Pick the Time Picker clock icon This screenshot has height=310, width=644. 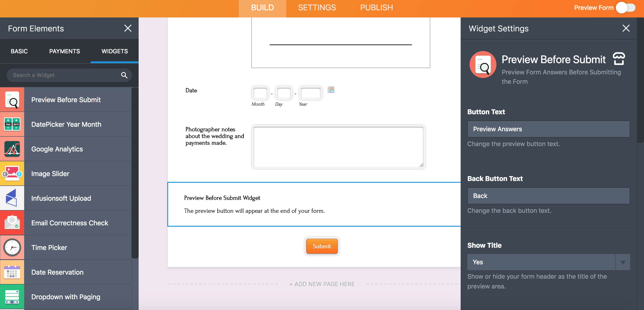point(12,248)
